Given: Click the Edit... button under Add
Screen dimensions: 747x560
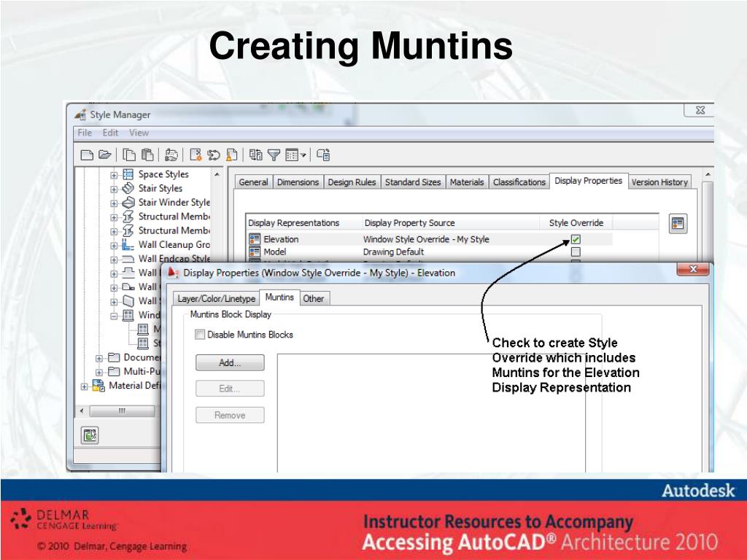Looking at the screenshot, I should click(230, 389).
